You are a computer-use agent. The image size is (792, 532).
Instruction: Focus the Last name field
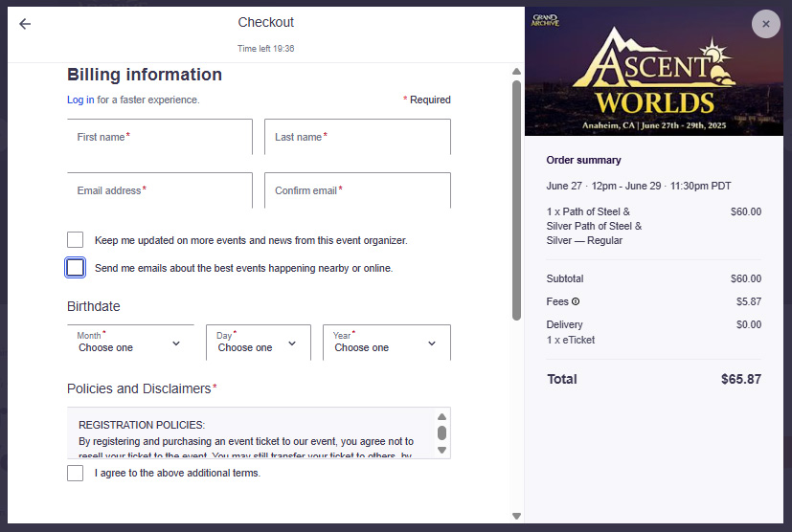[357, 137]
